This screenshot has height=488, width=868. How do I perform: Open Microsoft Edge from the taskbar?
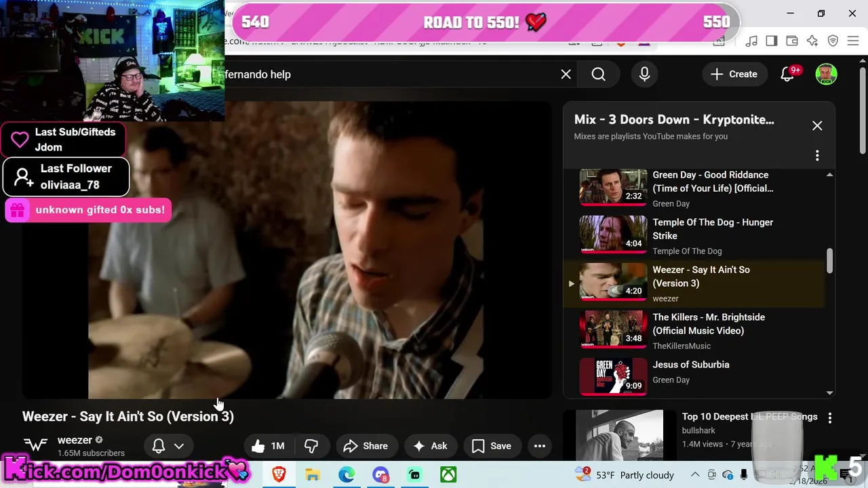347,474
